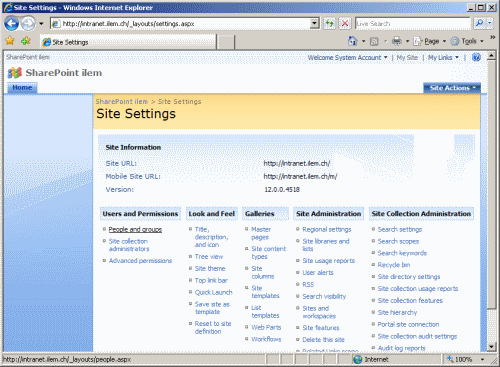Open the Top link bar link
500x367 pixels.
(x=211, y=280)
